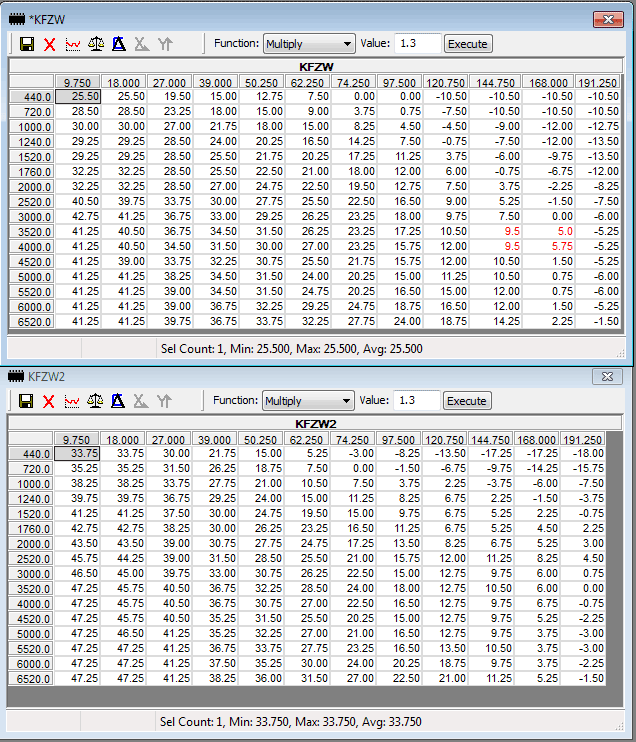Select KFZW column header 9.750
Screen dimensions: 636x742
[x=77, y=82]
